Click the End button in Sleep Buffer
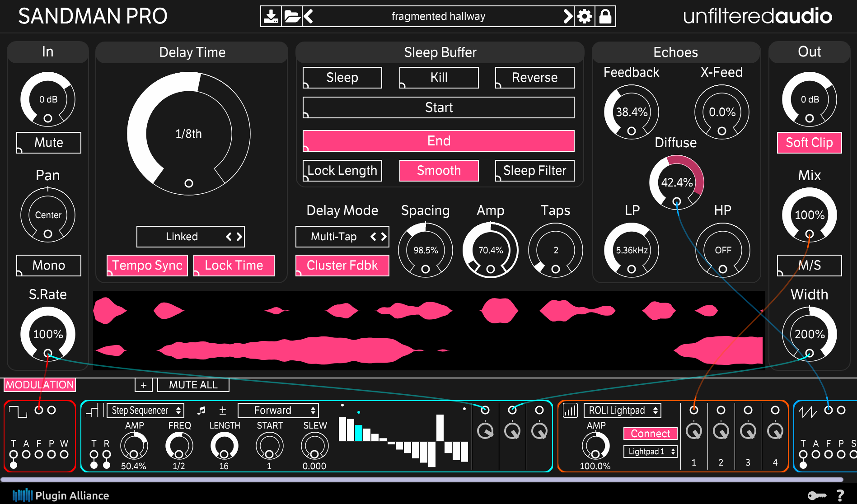 tap(439, 141)
